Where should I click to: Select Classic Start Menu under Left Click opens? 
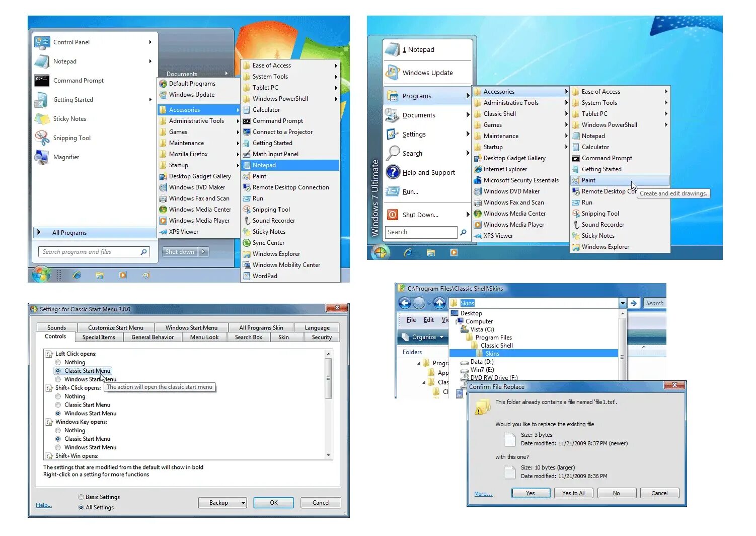(x=58, y=371)
